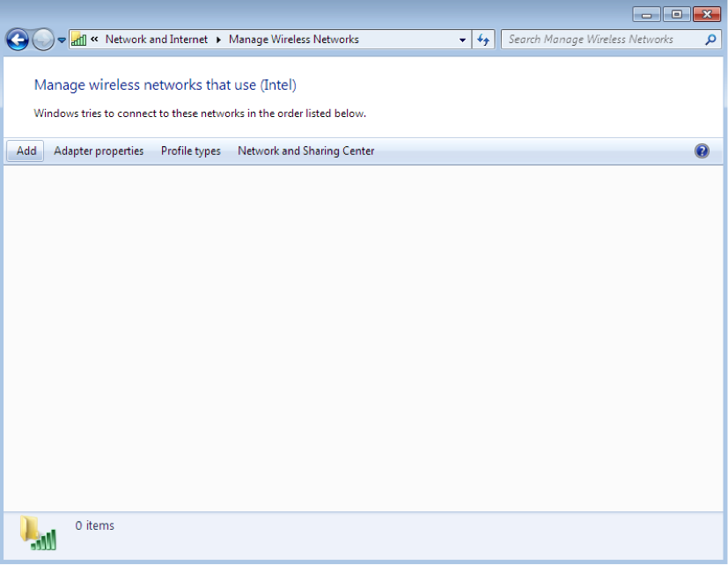Click the double-chevron overflow in the breadcrumb bar

94,39
